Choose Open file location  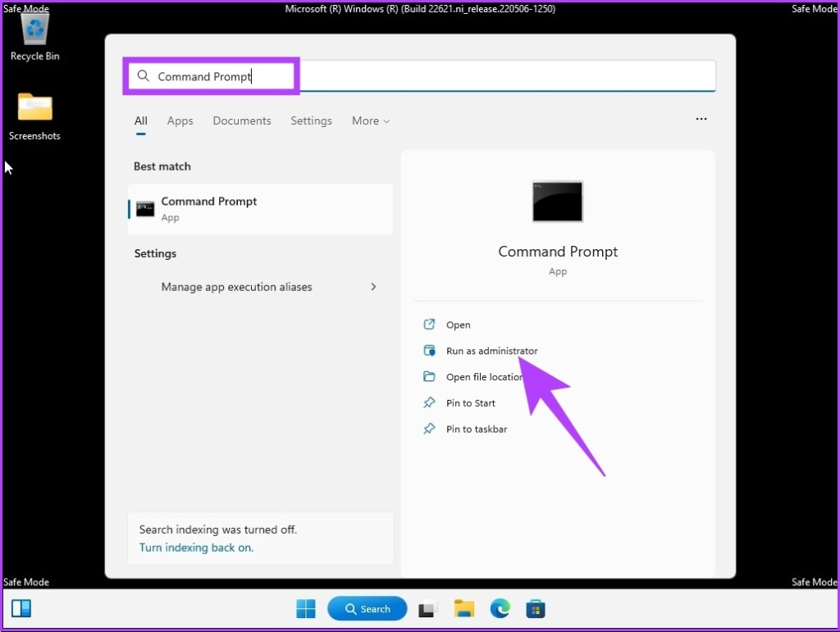[484, 377]
